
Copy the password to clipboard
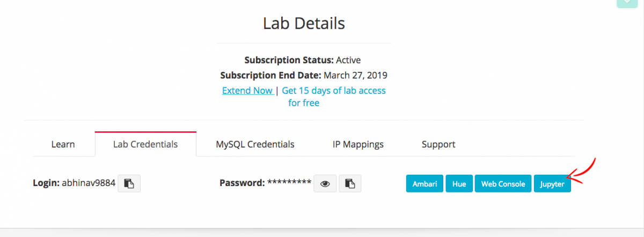[x=350, y=183]
